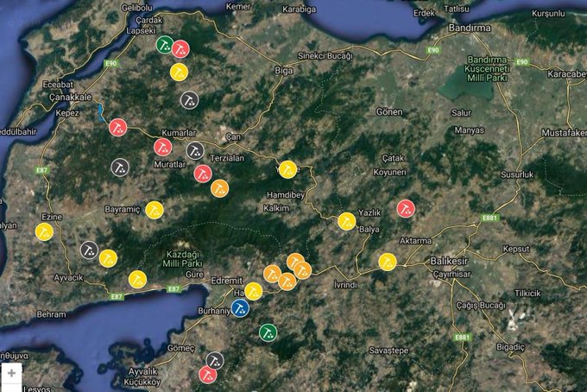Open the red mine marker near Kumarlar
587x392 pixels.
pos(162,147)
